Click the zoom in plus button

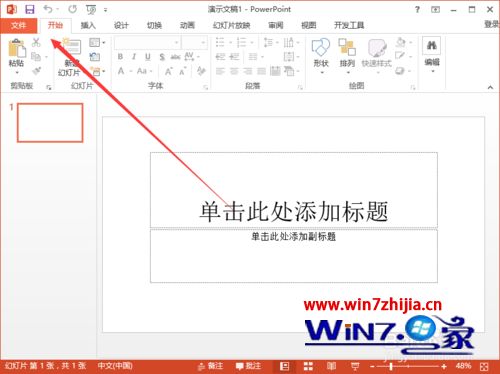pos(444,367)
